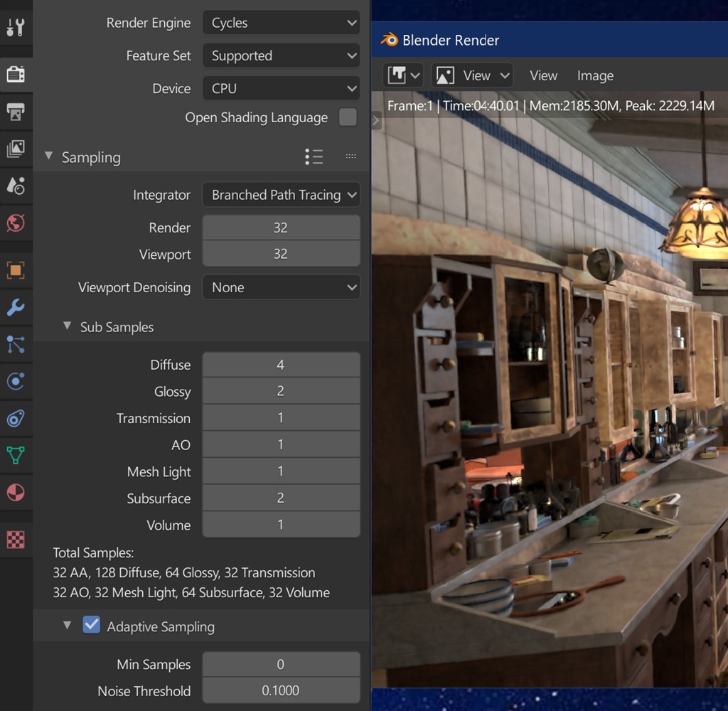The width and height of the screenshot is (728, 711).
Task: Open the View menu next to Image
Action: coord(543,76)
